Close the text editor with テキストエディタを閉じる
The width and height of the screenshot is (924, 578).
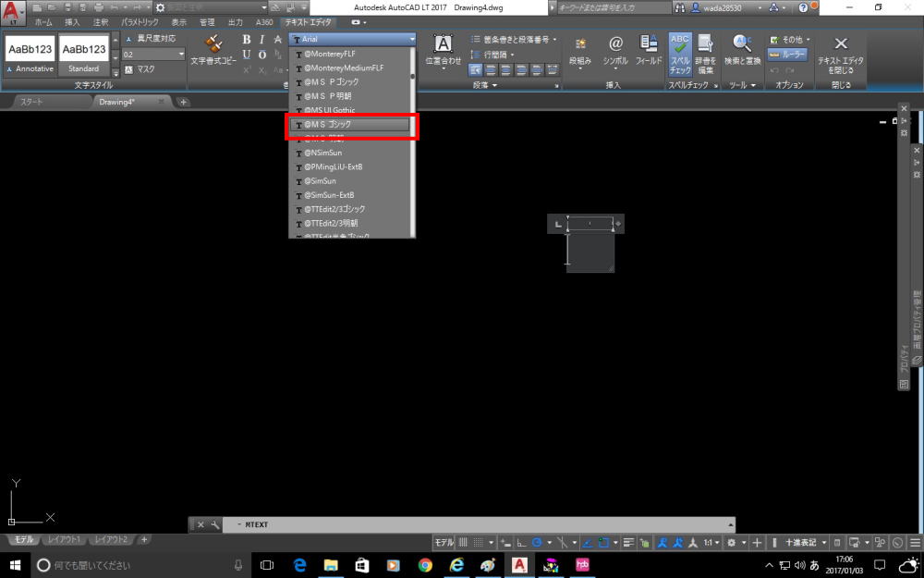(x=840, y=55)
